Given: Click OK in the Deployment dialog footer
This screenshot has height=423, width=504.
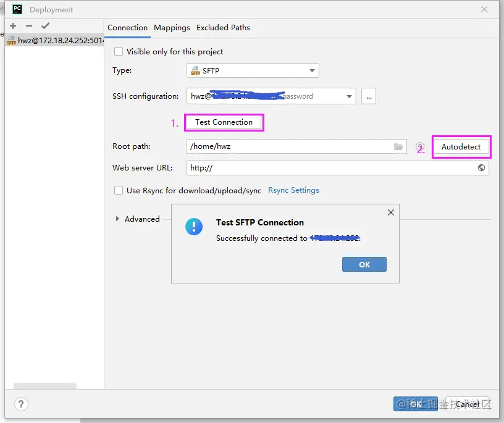Looking at the screenshot, I should [415, 404].
